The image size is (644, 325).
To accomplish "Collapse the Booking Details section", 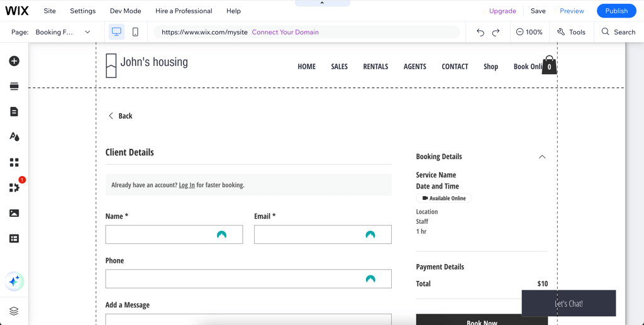I will pyautogui.click(x=542, y=157).
